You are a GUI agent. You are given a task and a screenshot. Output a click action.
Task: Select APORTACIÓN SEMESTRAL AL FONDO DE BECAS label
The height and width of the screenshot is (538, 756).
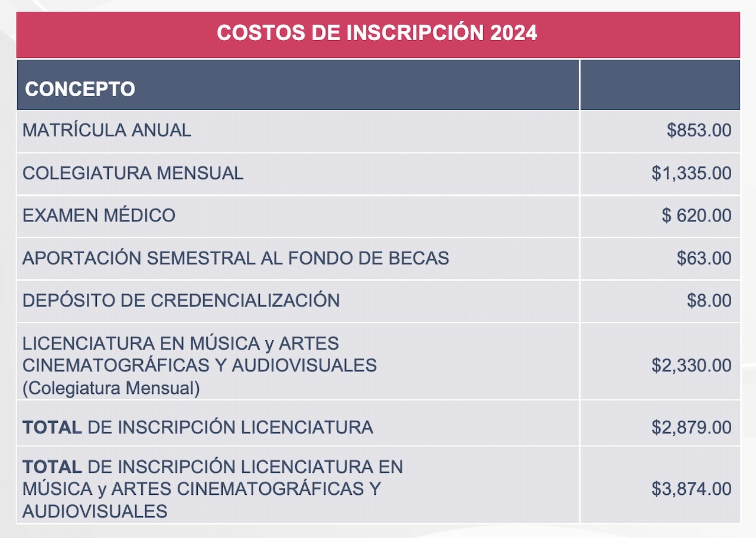(x=235, y=258)
